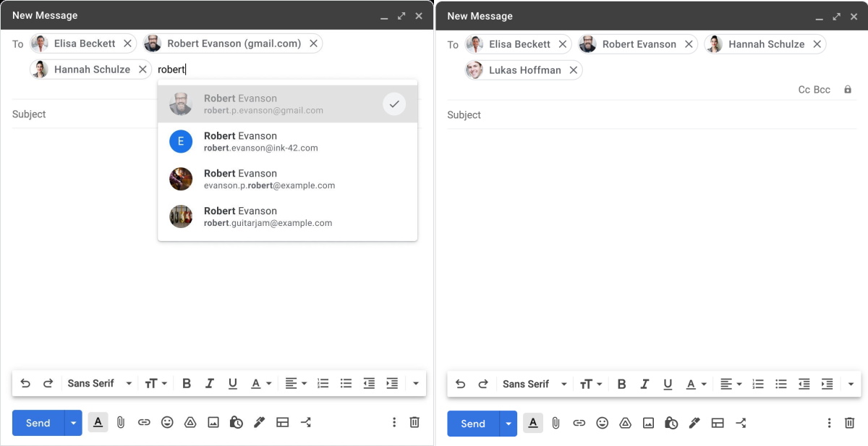Select suggestion robert.guitarjam@example.com

[x=288, y=217]
